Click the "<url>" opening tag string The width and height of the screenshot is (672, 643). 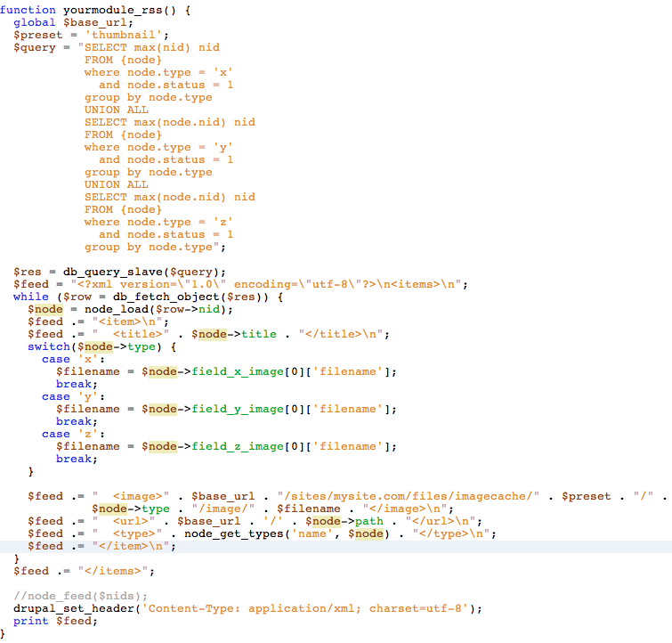pos(124,521)
